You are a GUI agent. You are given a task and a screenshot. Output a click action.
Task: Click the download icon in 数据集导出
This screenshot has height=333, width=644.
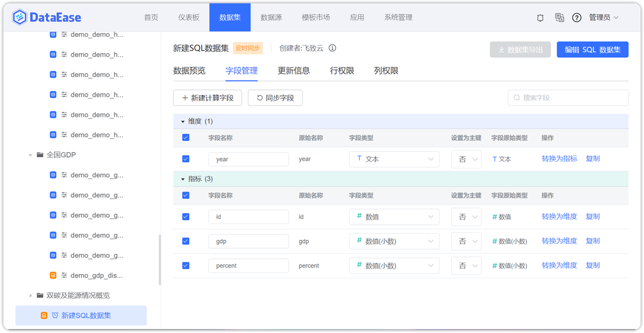point(501,50)
